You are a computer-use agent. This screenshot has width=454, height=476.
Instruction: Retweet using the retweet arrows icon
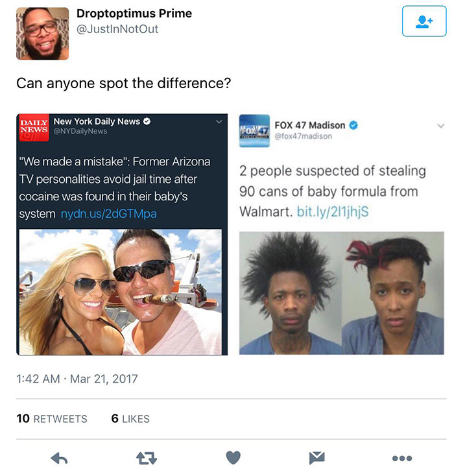coord(147,458)
